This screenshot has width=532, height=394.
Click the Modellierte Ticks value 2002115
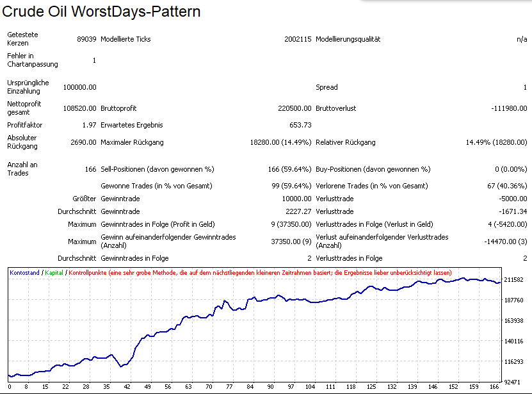[x=298, y=39]
